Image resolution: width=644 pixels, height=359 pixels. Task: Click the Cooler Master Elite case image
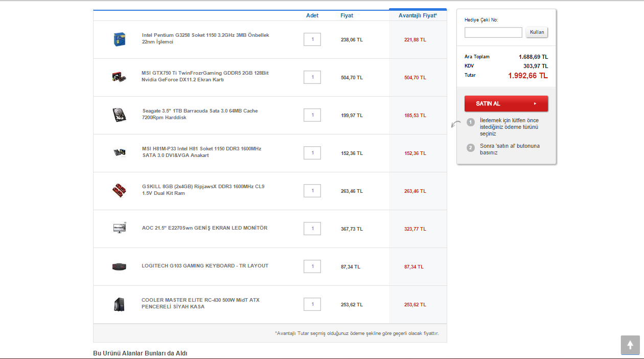pos(119,304)
